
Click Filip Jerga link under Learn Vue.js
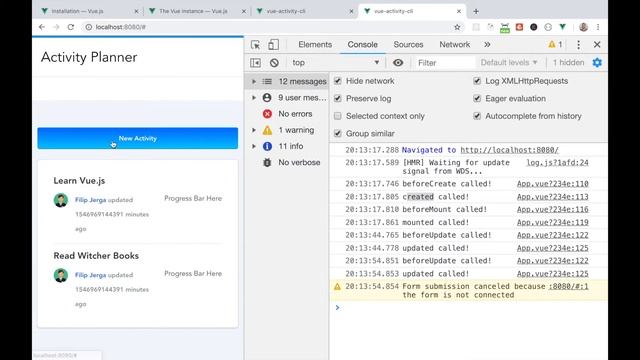pos(90,200)
